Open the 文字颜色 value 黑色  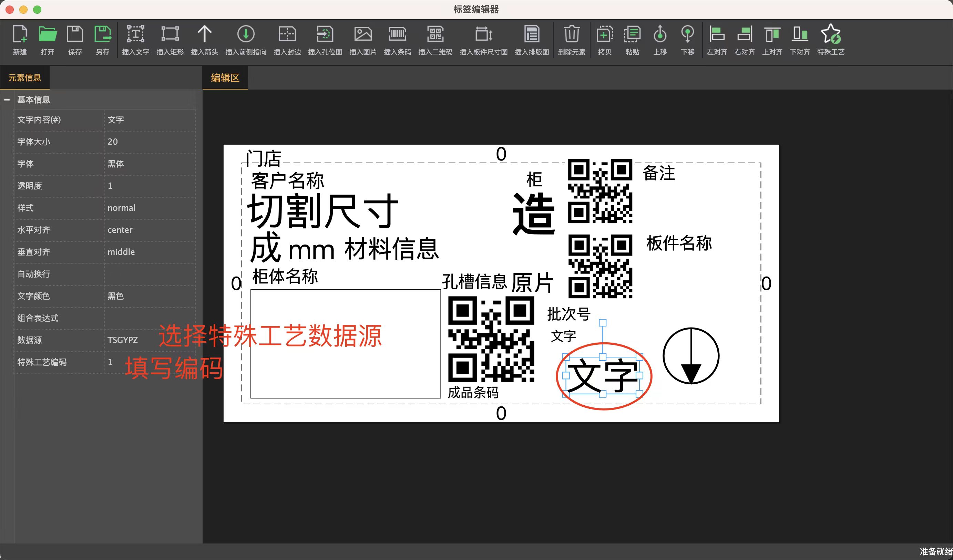pos(150,296)
